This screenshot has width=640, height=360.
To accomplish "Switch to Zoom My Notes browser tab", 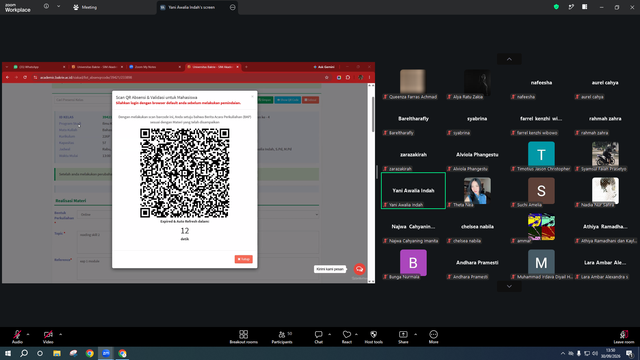I will pyautogui.click(x=154, y=67).
